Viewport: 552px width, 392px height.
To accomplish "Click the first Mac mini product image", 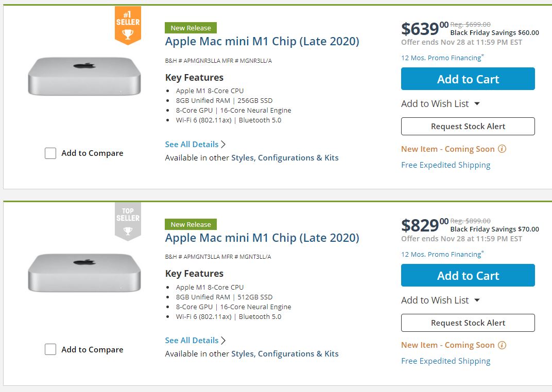I will point(84,76).
